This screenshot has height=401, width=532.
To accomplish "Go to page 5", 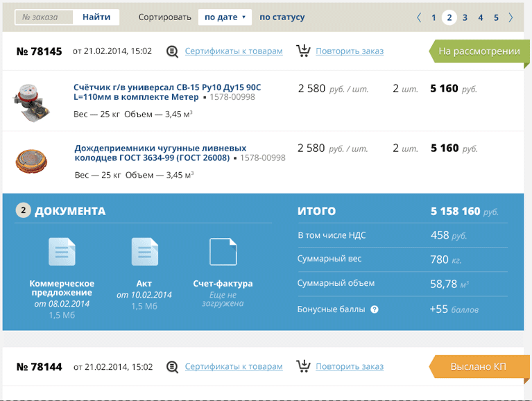I will click(x=496, y=17).
